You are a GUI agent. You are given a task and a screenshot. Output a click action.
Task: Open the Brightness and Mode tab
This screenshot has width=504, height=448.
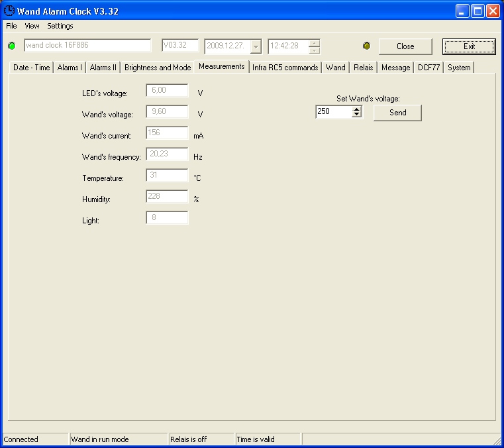158,68
